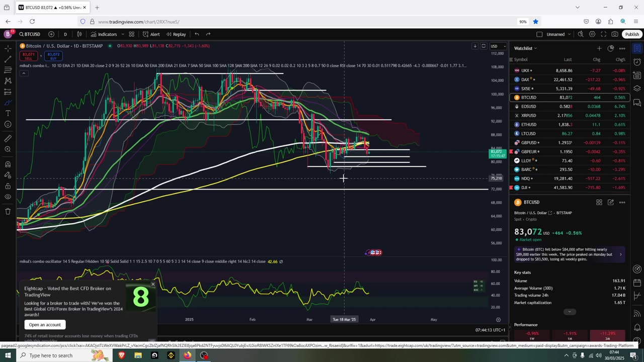The height and width of the screenshot is (362, 644).
Task: Open the Alert creation dialog
Action: pyautogui.click(x=151, y=34)
